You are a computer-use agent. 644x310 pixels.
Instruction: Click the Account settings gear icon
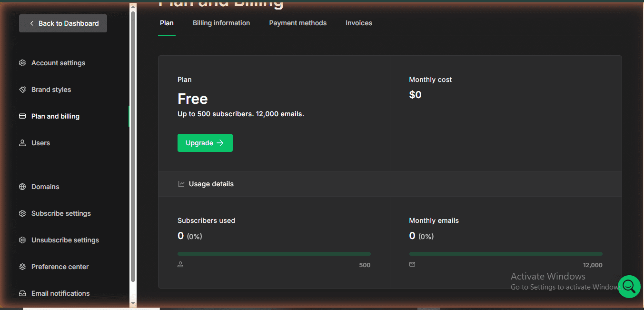click(x=22, y=63)
